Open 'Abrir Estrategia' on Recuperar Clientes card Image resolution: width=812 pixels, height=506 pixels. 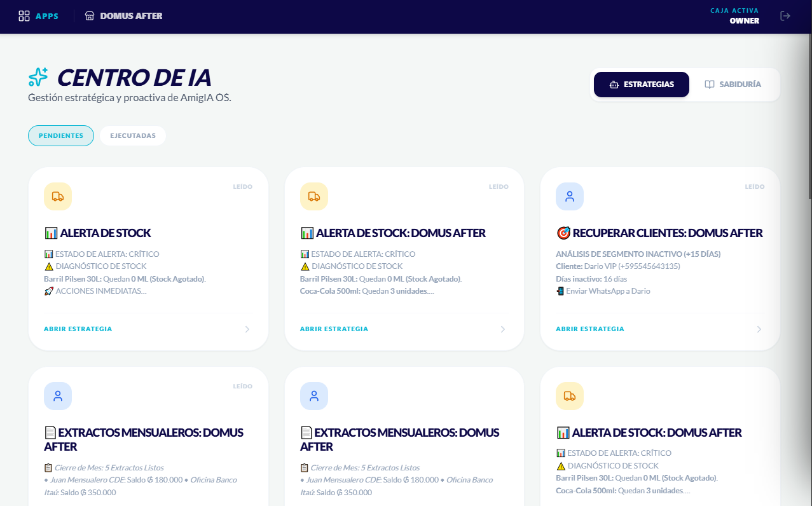tap(590, 329)
